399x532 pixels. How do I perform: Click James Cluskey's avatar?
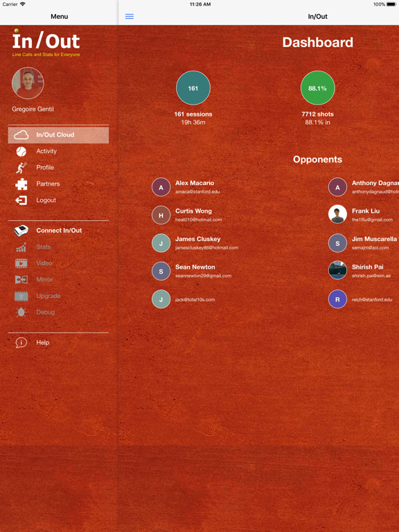tap(161, 243)
